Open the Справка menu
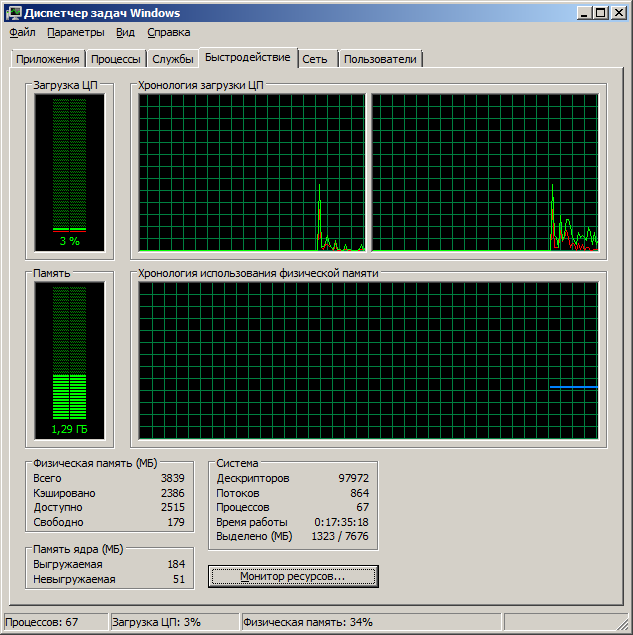The width and height of the screenshot is (633, 635). (168, 32)
